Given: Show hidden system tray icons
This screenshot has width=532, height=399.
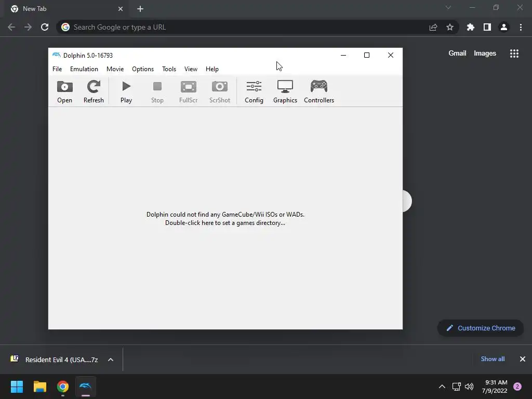Looking at the screenshot, I should [x=442, y=387].
